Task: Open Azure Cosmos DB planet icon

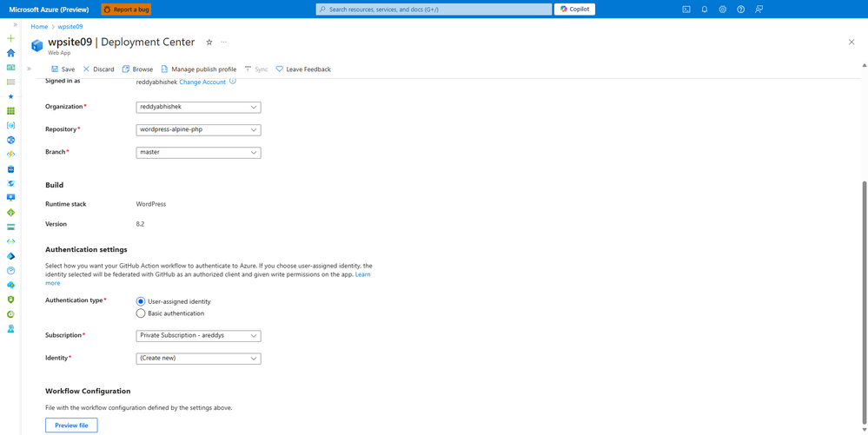Action: click(x=10, y=184)
